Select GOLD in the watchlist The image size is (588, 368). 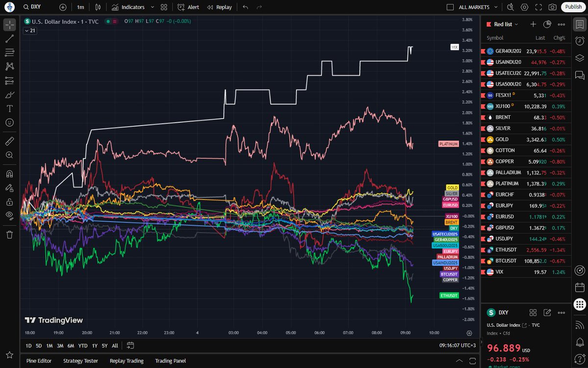click(526, 139)
